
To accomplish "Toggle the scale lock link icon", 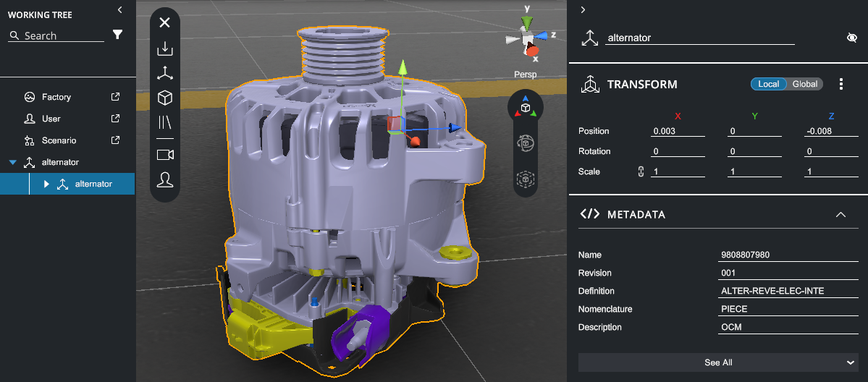I will [640, 172].
